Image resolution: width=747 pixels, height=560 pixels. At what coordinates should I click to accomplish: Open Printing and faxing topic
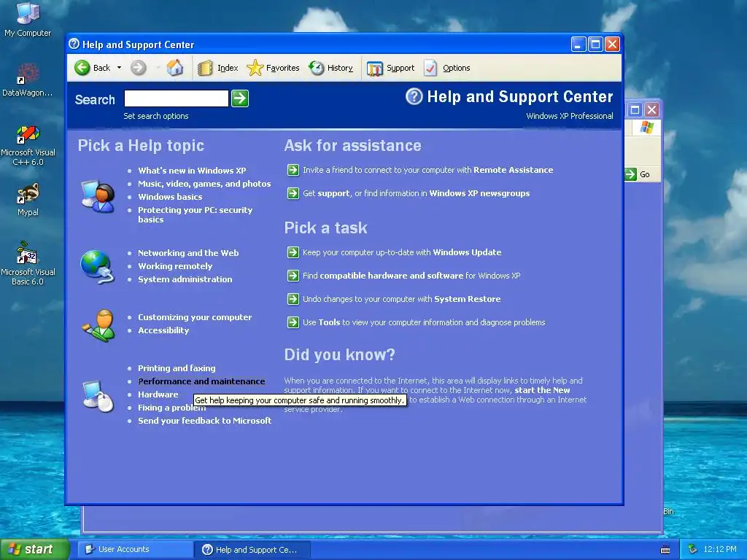click(177, 368)
